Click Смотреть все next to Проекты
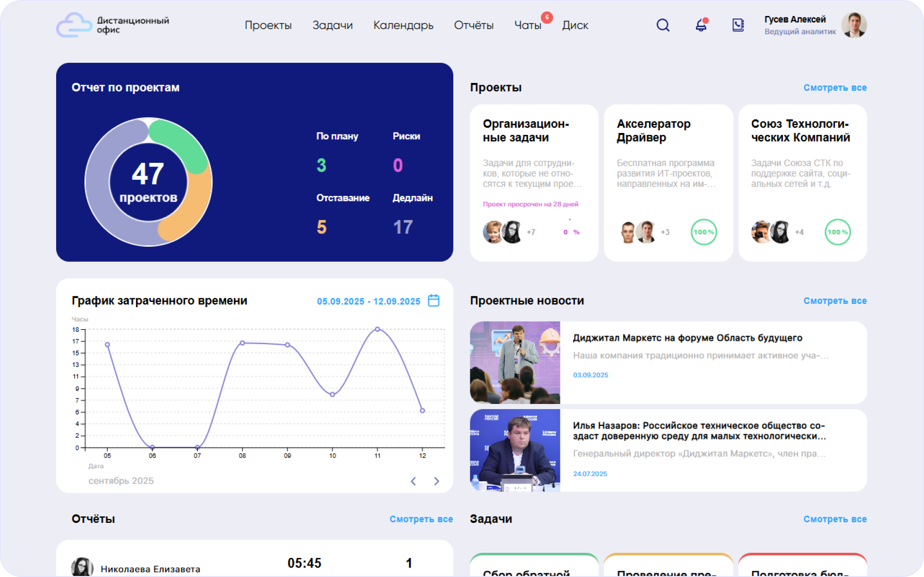The image size is (924, 577). (834, 88)
